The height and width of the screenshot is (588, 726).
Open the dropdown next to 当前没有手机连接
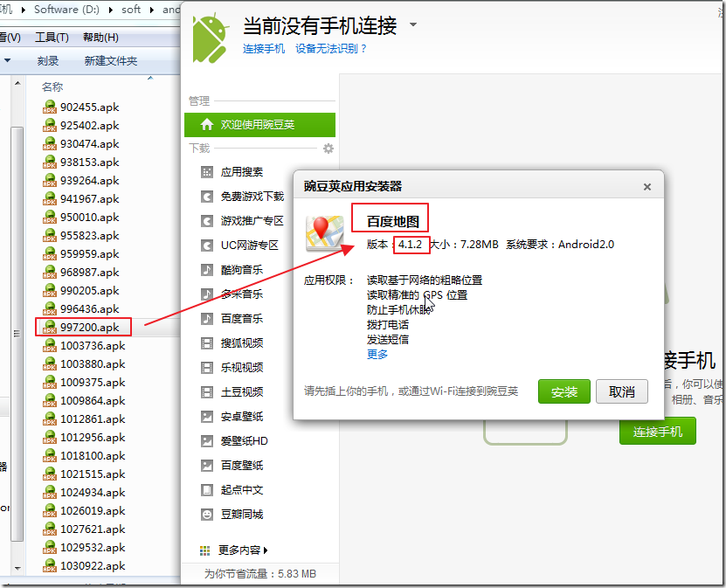tap(413, 24)
